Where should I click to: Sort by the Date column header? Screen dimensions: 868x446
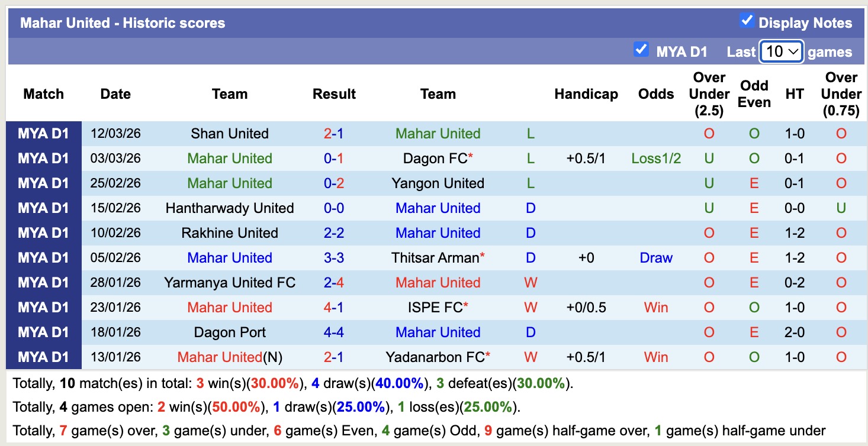coord(115,93)
